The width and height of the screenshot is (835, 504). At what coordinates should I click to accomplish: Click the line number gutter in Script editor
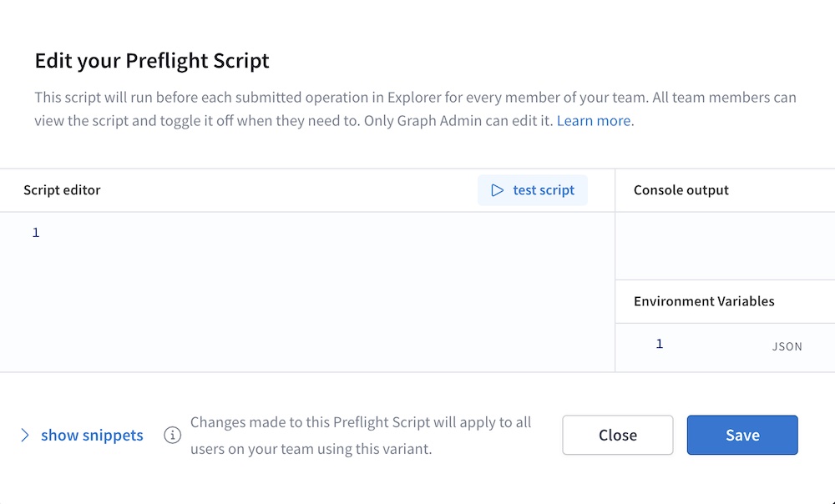(36, 232)
